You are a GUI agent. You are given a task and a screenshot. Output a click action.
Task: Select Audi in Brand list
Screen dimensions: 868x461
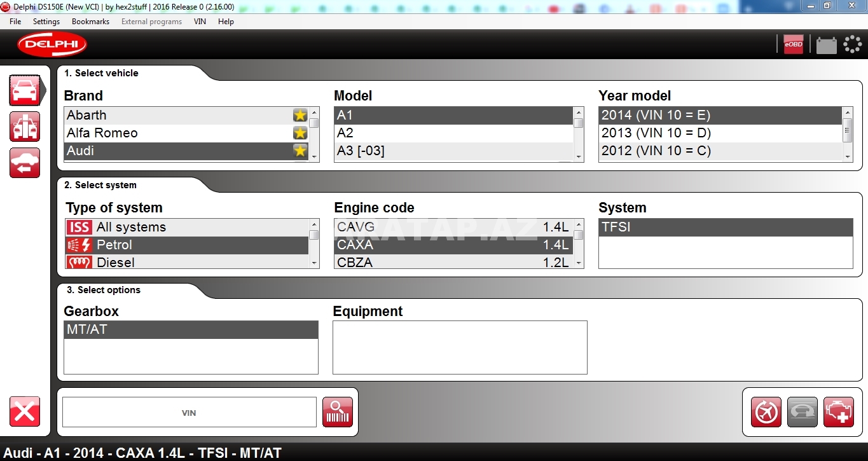point(186,151)
